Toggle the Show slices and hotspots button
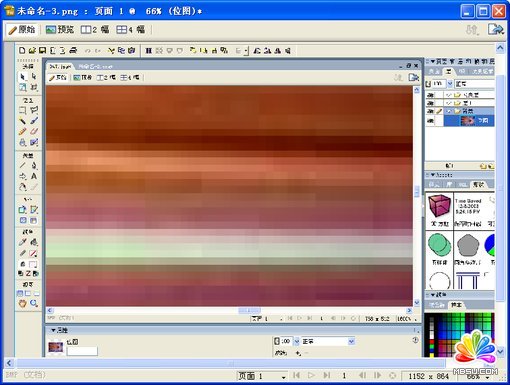The height and width of the screenshot is (385, 510). [34, 220]
